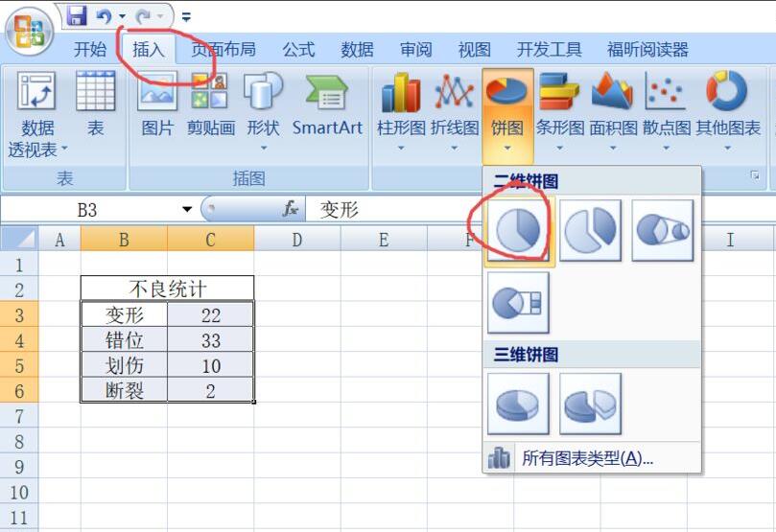The width and height of the screenshot is (776, 532).
Task: Click the Name Box showing B3
Action: (x=88, y=210)
